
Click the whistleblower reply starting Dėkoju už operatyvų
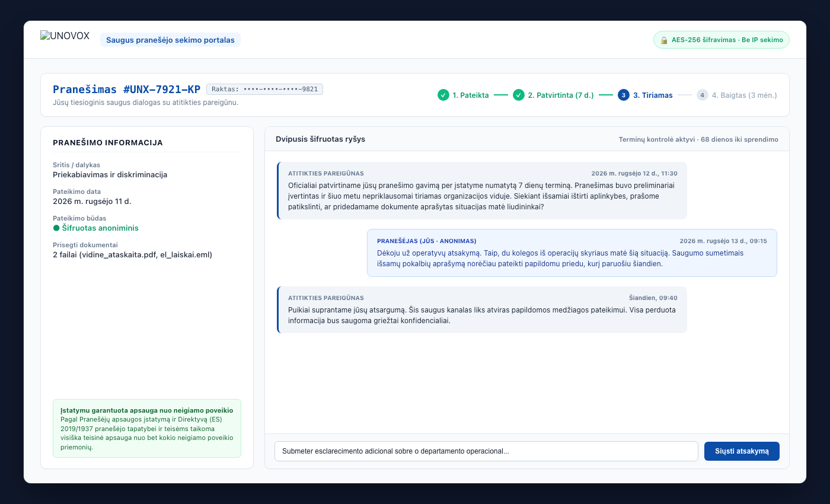pos(572,253)
